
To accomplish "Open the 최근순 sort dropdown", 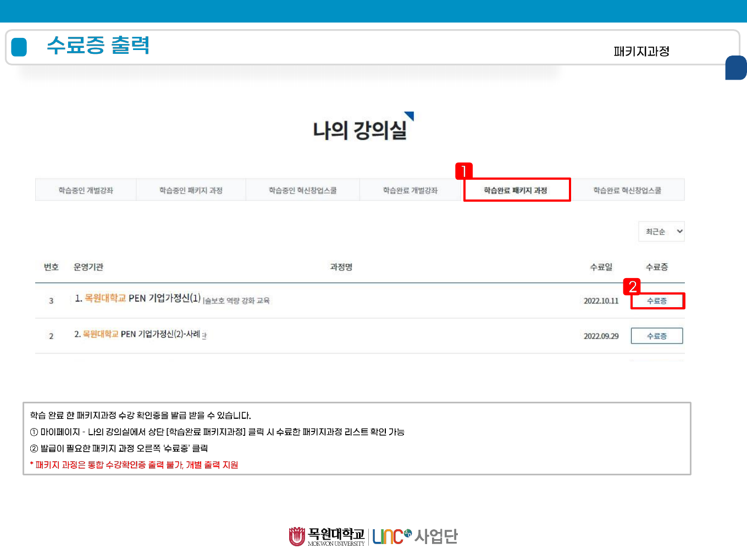I will tap(661, 231).
